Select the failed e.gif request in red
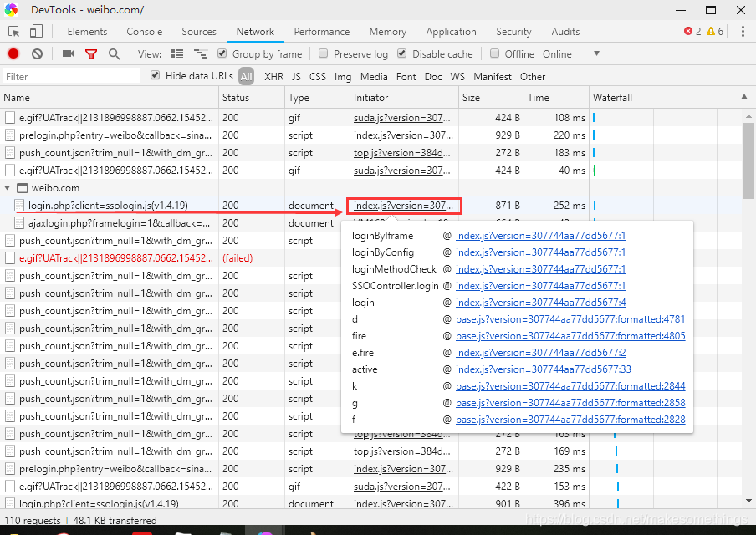This screenshot has width=756, height=535. [x=115, y=258]
